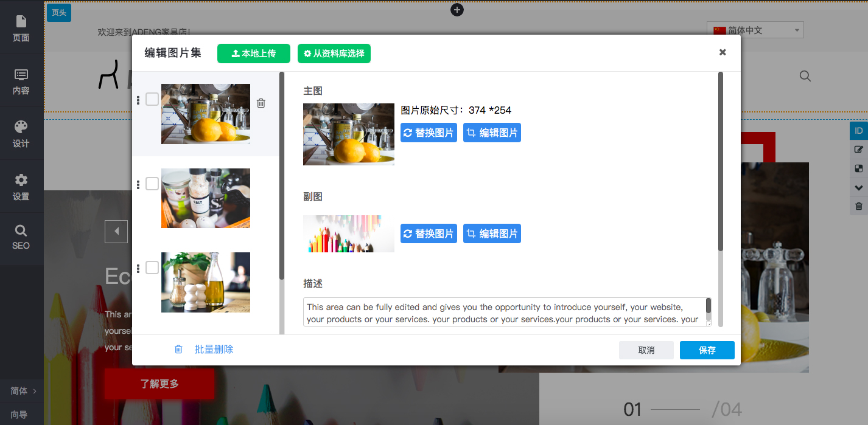Click inside the 描述 description text area

pos(504,313)
